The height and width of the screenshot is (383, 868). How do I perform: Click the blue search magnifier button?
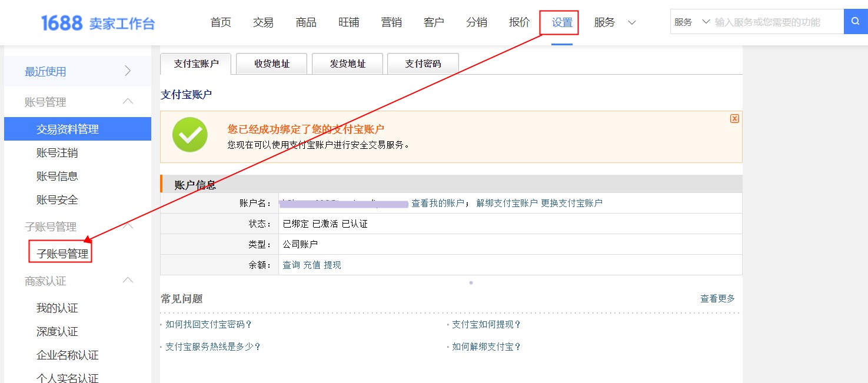coord(856,22)
